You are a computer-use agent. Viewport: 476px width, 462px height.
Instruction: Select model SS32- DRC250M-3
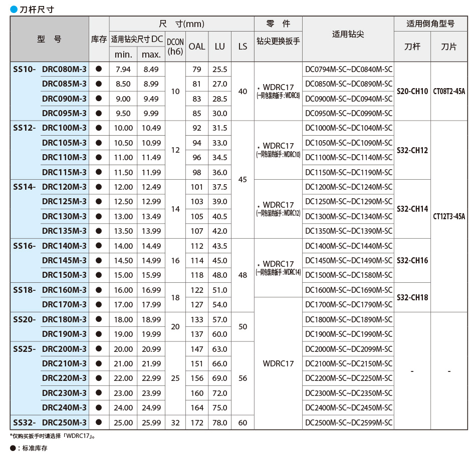point(50,422)
